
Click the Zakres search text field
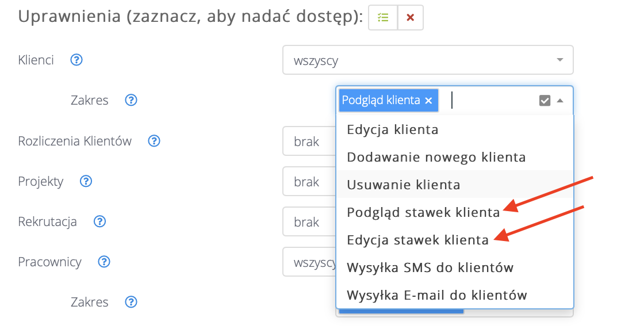tap(492, 101)
